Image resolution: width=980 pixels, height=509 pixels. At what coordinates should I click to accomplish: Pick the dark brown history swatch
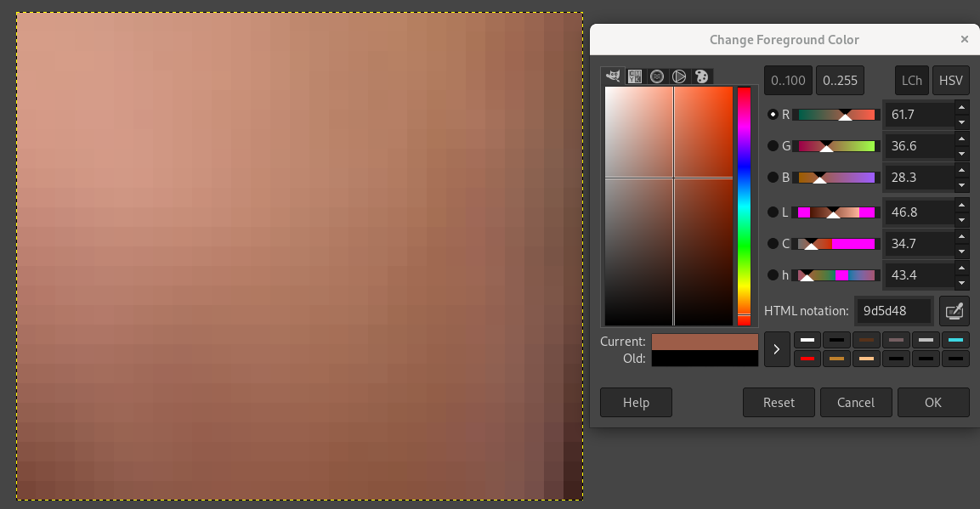(x=866, y=340)
